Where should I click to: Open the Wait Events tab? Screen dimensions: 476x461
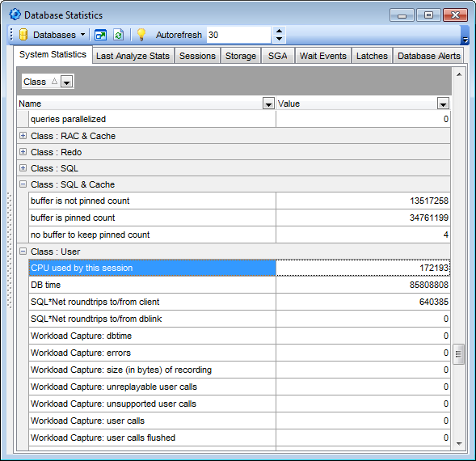(x=323, y=56)
